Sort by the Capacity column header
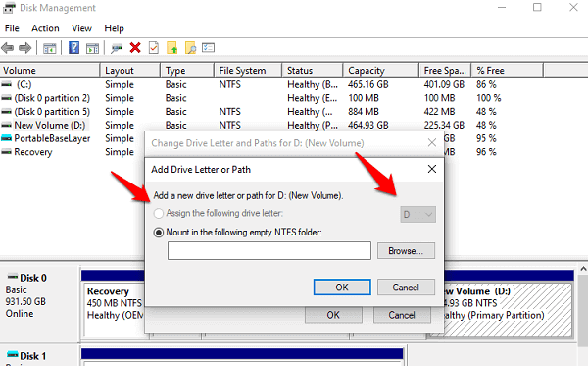This screenshot has width=588, height=366. 380,71
